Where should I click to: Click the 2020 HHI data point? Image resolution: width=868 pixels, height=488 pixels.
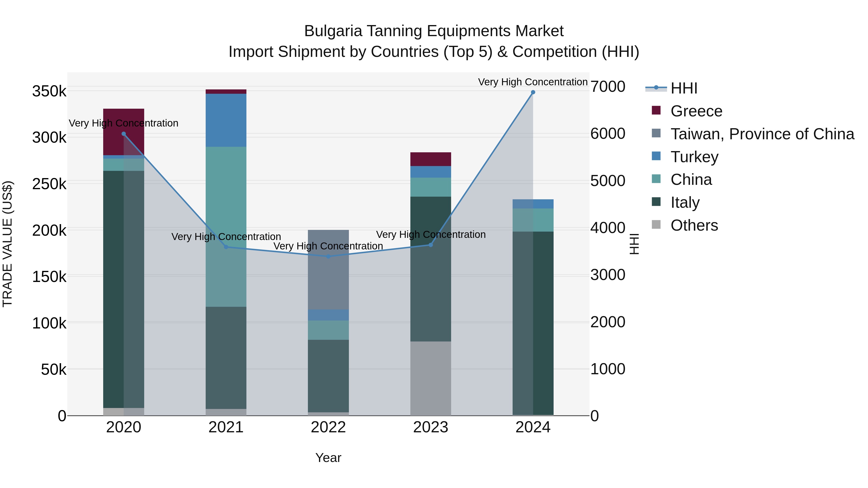pos(124,134)
